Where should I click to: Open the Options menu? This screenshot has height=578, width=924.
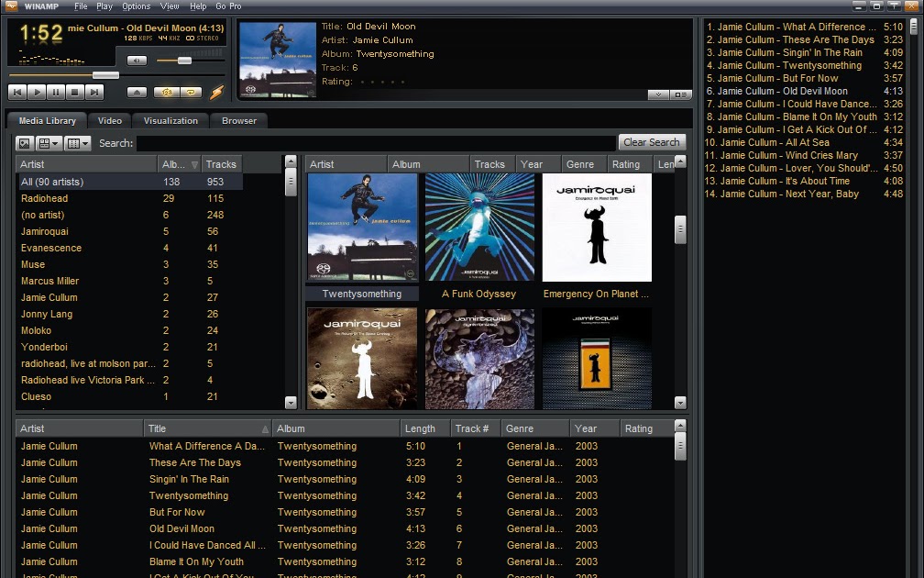(136, 6)
